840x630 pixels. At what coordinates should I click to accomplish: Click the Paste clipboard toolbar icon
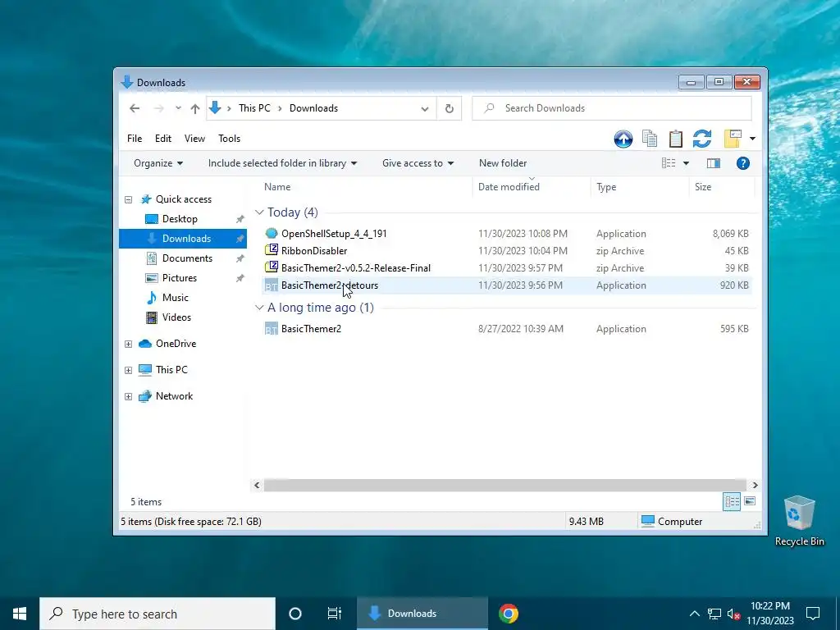tap(676, 139)
